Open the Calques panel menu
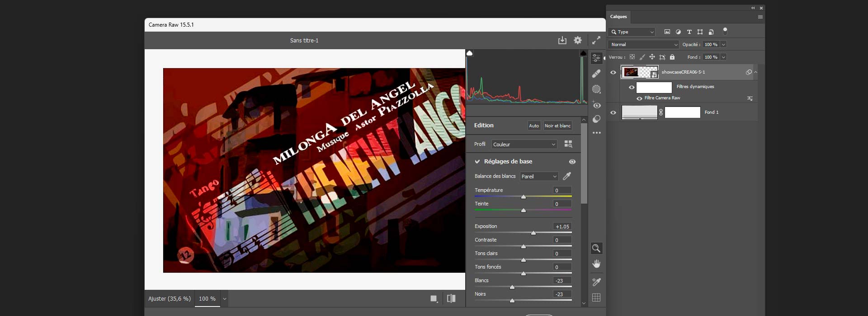868x316 pixels. (x=760, y=17)
